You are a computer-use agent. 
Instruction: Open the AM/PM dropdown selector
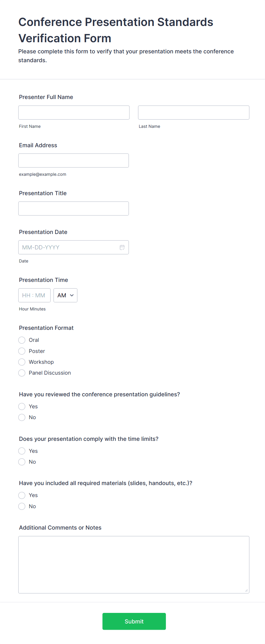pyautogui.click(x=65, y=295)
